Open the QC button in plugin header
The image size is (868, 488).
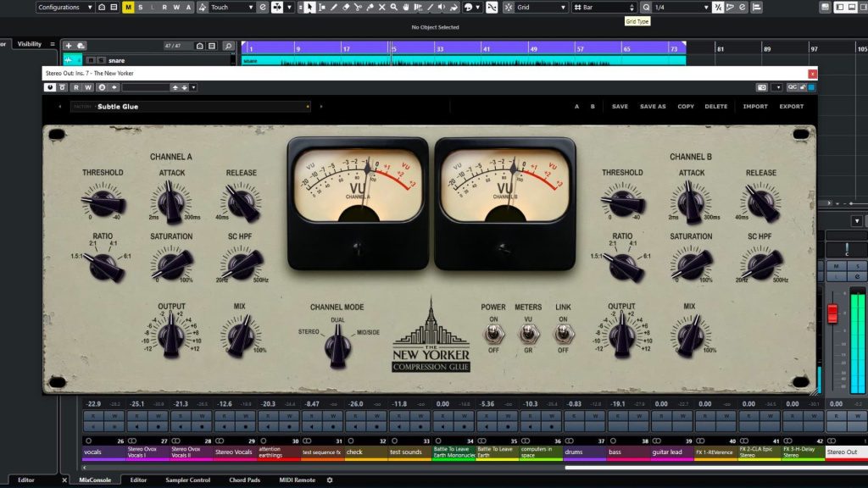[793, 87]
